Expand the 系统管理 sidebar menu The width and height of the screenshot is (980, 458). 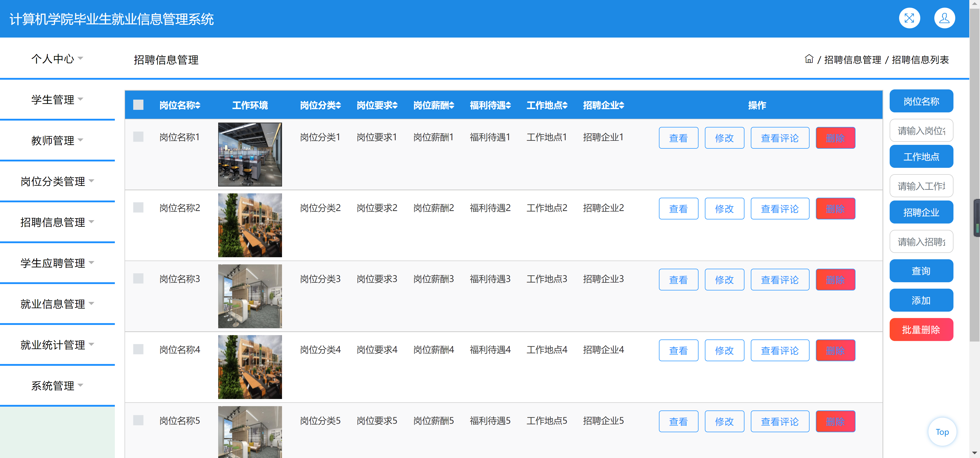click(x=57, y=386)
